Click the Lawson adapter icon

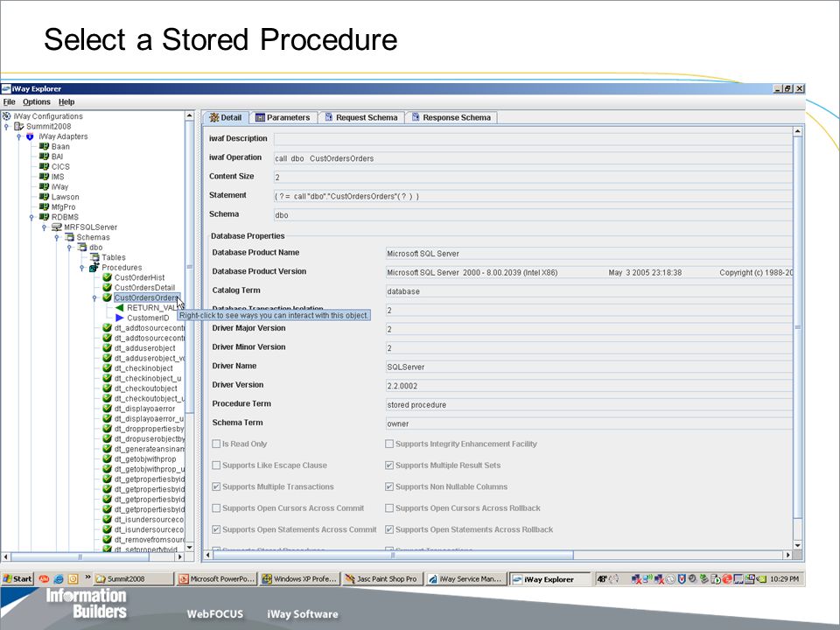[44, 197]
